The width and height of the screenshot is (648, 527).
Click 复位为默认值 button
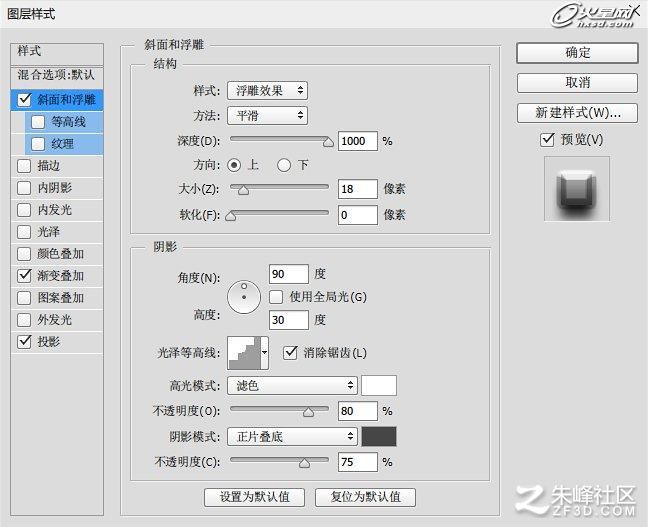pyautogui.click(x=365, y=497)
